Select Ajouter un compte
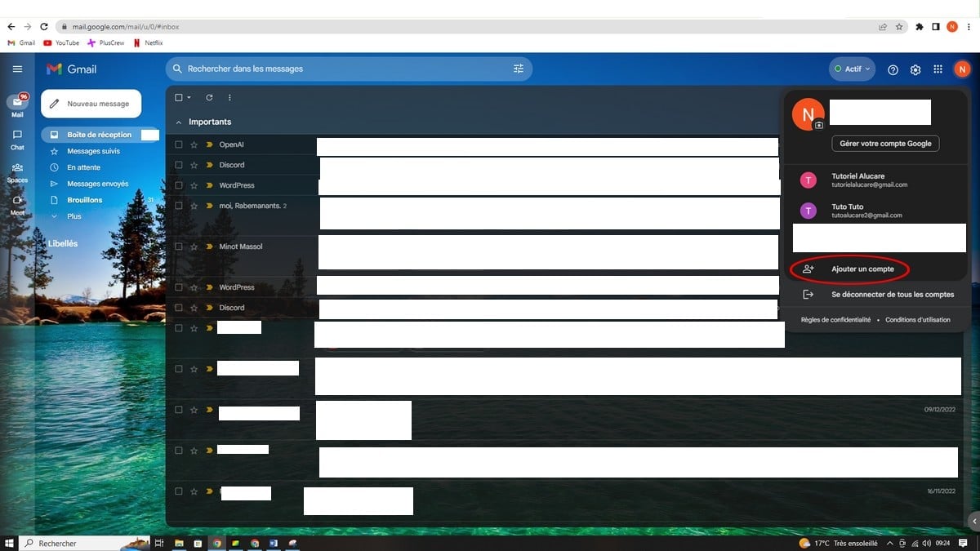This screenshot has width=980, height=551. (x=862, y=269)
